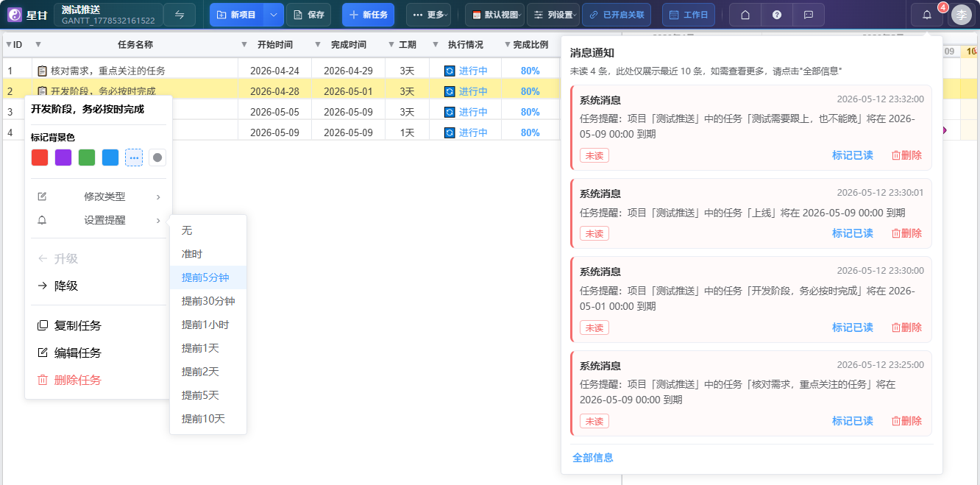Clear background color with the grey circle

(157, 157)
